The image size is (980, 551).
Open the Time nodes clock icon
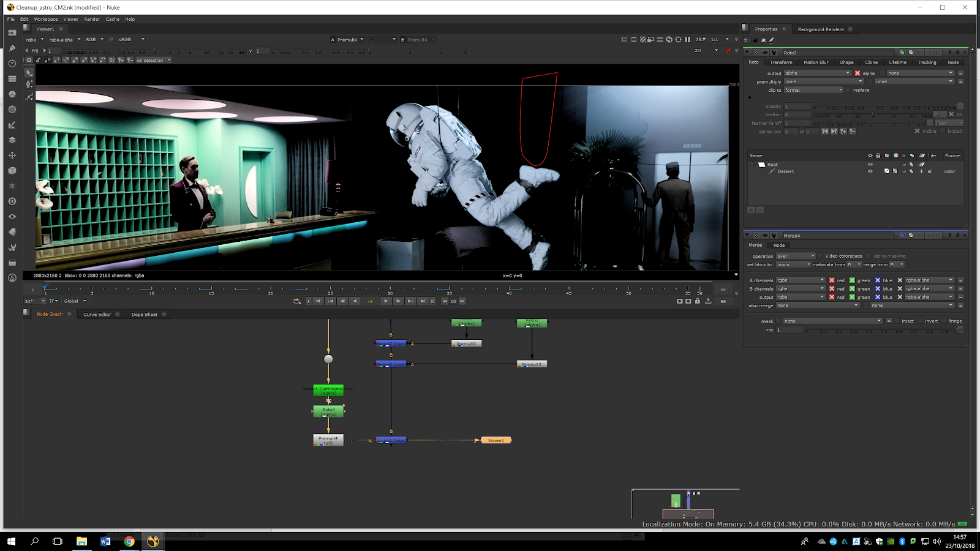coord(12,64)
